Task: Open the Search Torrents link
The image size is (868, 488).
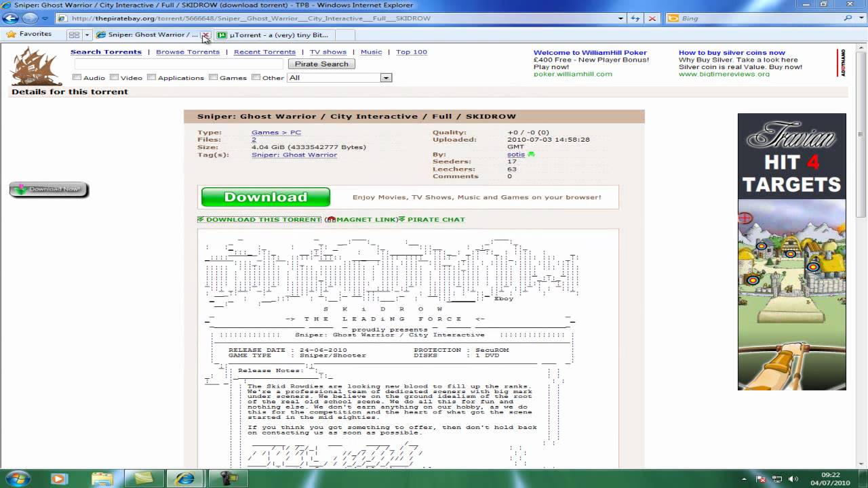Action: click(106, 52)
